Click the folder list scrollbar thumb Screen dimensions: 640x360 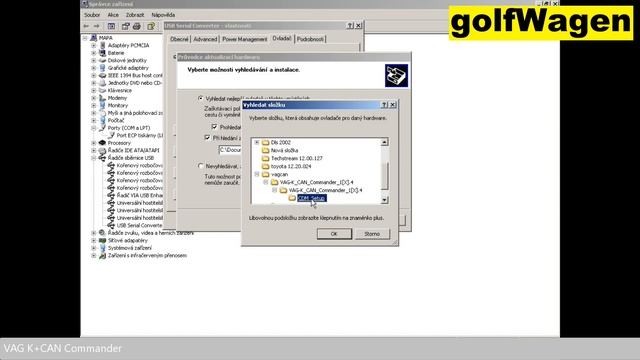[384, 176]
